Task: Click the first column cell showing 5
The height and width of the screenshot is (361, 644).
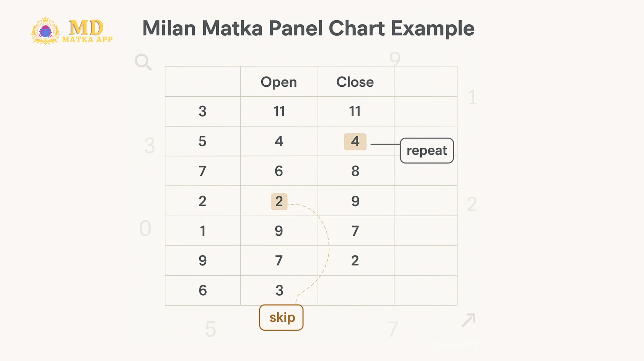Action: point(202,141)
